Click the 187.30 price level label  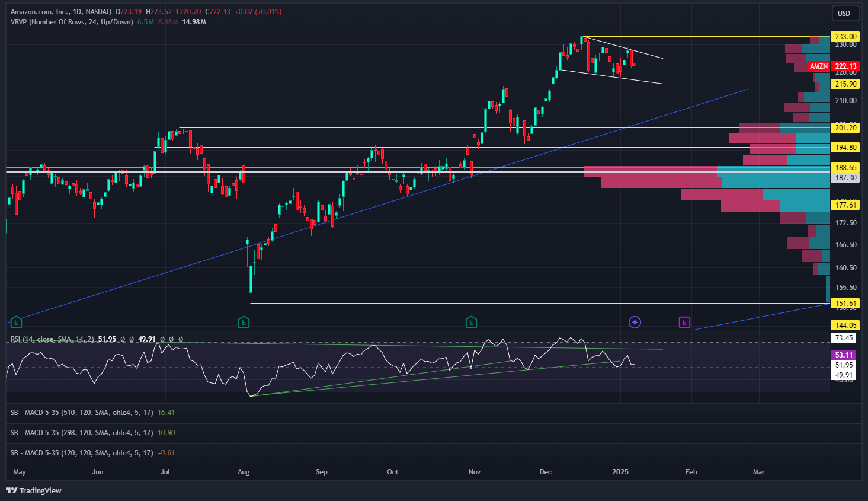pyautogui.click(x=845, y=178)
